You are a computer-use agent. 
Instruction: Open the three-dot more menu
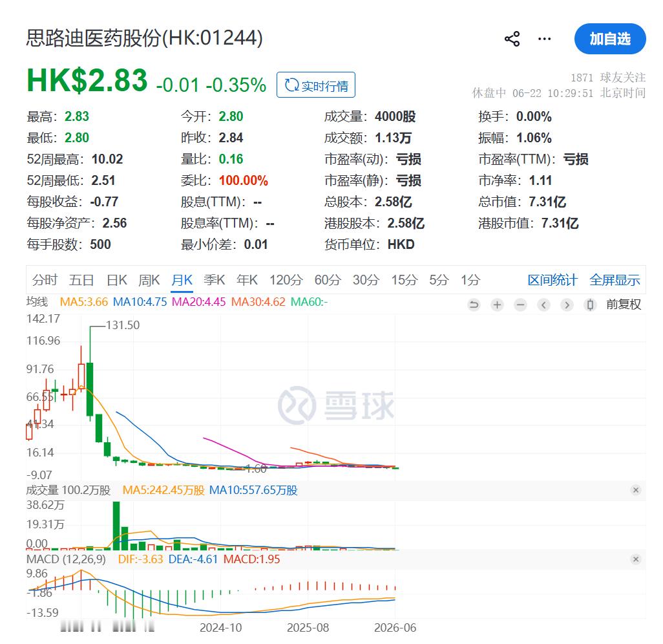(544, 39)
